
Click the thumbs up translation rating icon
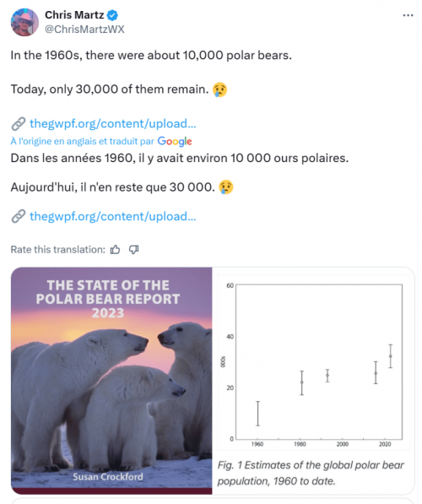click(x=115, y=250)
